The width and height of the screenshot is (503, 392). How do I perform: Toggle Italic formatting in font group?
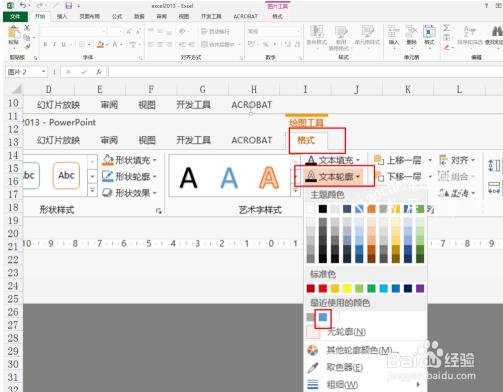point(54,44)
